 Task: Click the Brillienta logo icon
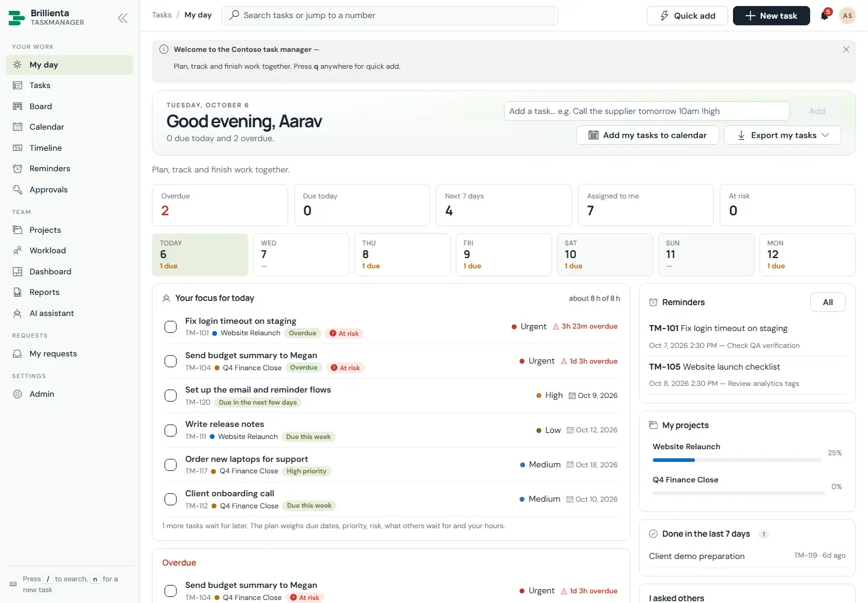point(16,18)
